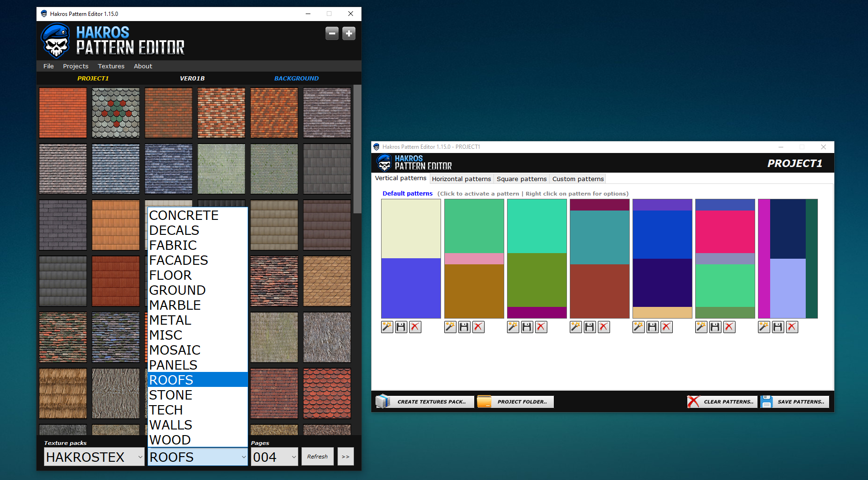
Task: Collapse the ROOFS category combo box
Action: (198, 457)
